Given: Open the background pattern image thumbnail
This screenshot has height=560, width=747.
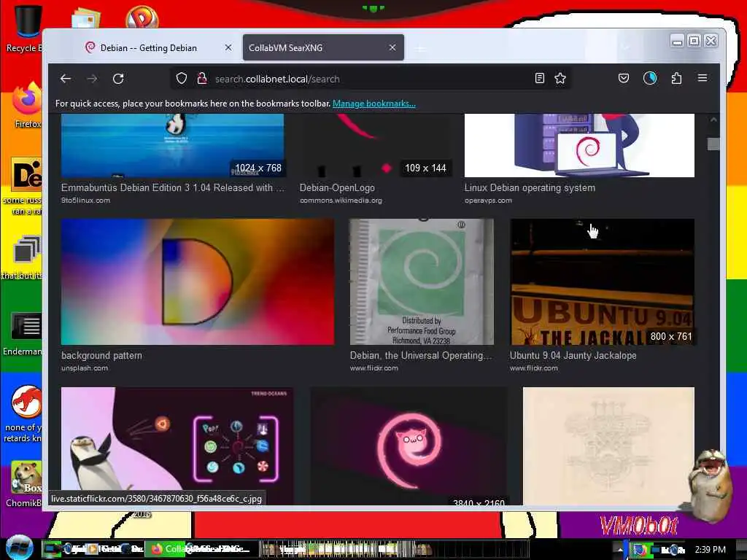Looking at the screenshot, I should point(198,282).
